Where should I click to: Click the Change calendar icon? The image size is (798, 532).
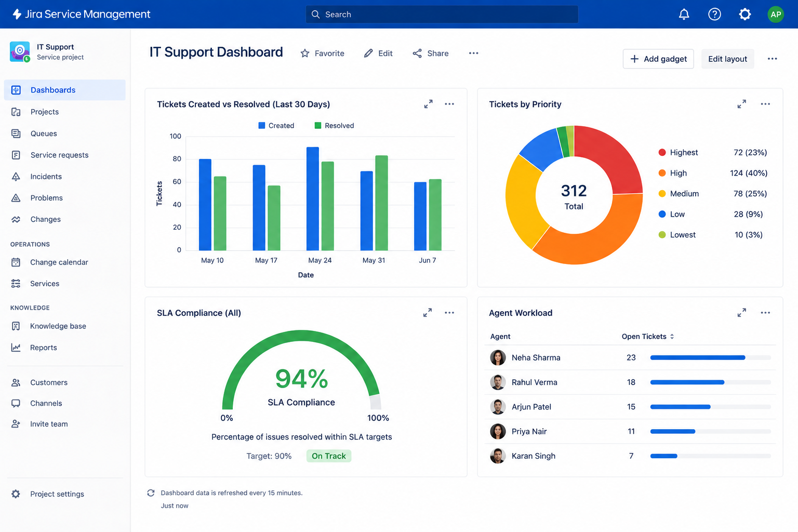(16, 262)
